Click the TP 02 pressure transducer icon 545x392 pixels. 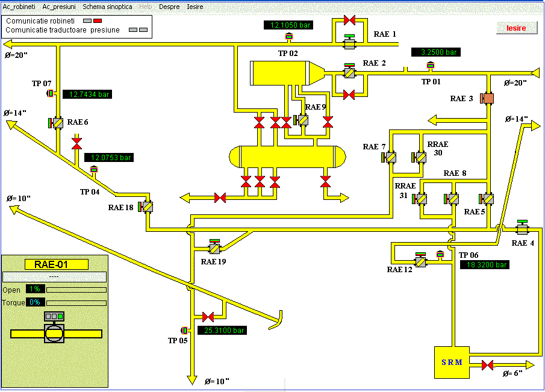click(288, 37)
